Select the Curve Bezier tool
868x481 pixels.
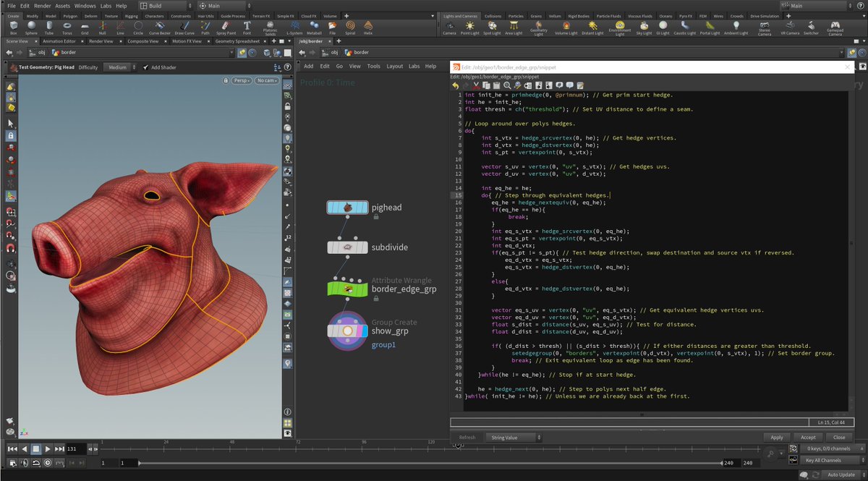tap(159, 27)
